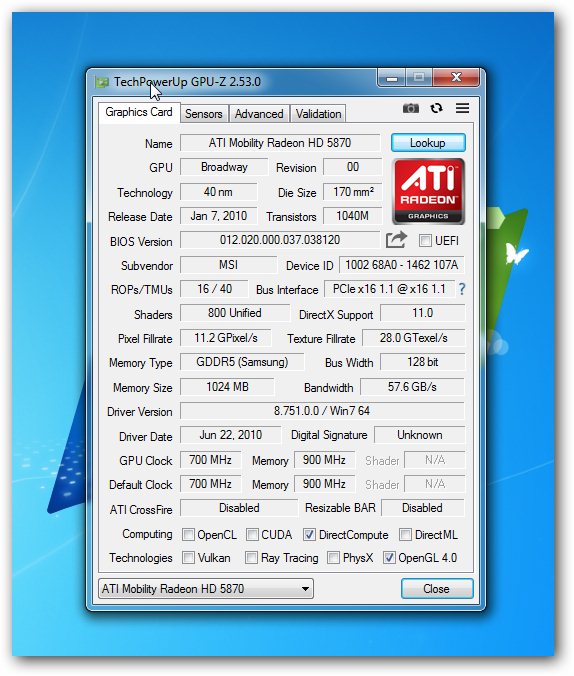Viewport: 574px width, 676px height.
Task: Click the Bus Interface question mark
Action: pos(462,289)
